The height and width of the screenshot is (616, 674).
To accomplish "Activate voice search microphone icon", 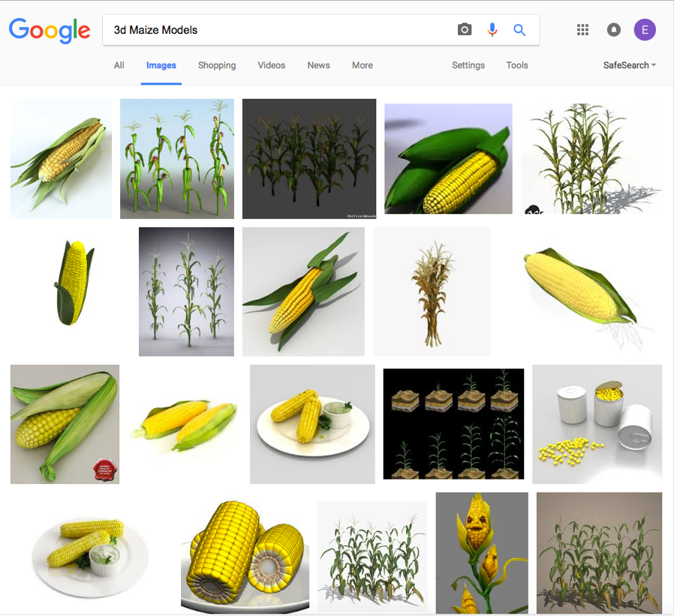I will [x=492, y=30].
